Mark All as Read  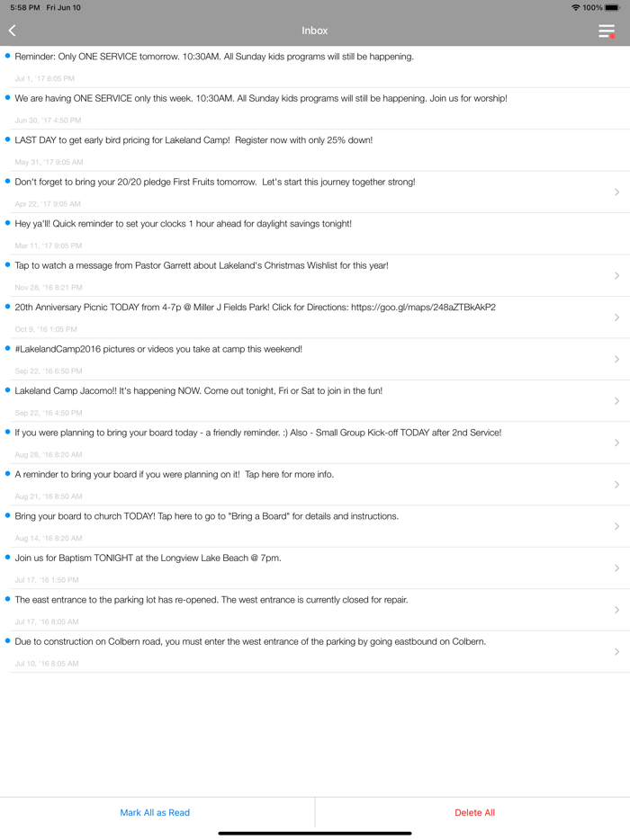pos(155,812)
